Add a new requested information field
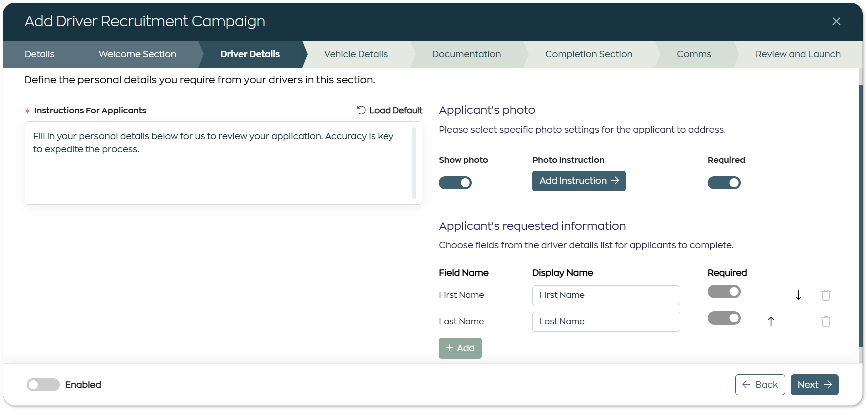Image resolution: width=868 pixels, height=411 pixels. pyautogui.click(x=460, y=348)
